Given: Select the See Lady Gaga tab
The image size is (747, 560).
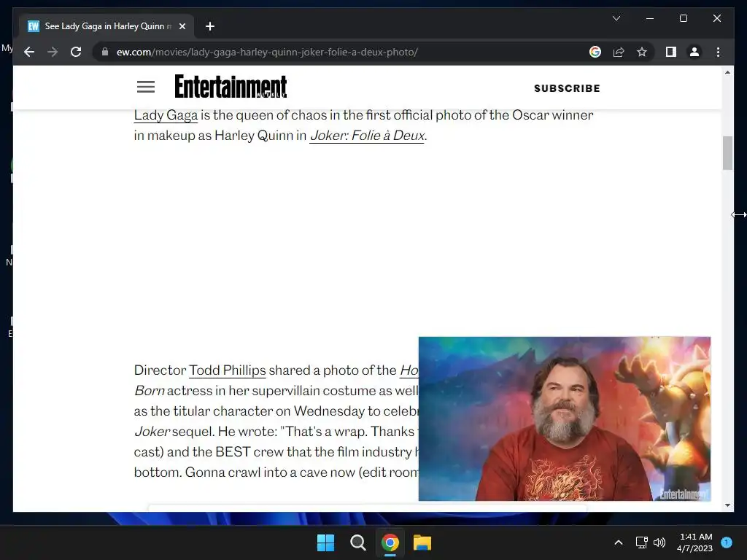Looking at the screenshot, I should (x=107, y=26).
